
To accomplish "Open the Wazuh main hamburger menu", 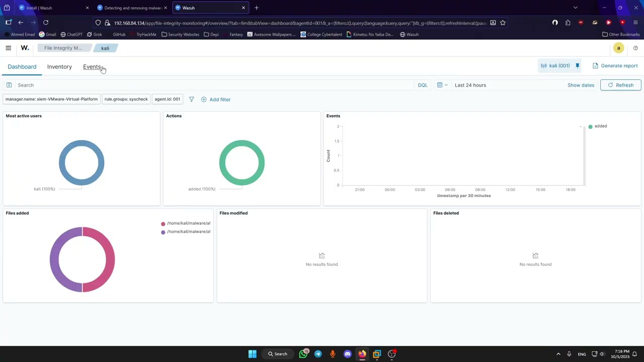I will pos(8,48).
